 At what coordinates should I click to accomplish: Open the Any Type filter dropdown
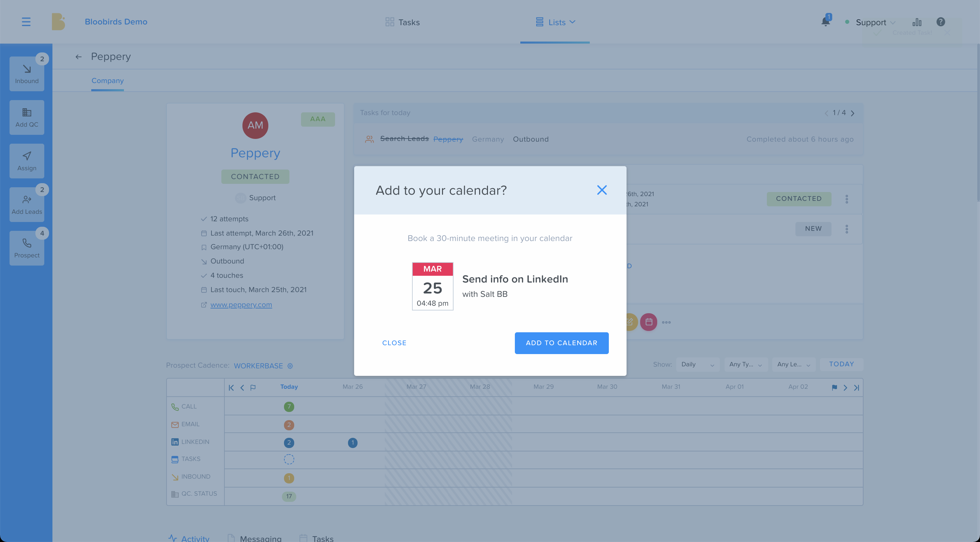coord(746,364)
